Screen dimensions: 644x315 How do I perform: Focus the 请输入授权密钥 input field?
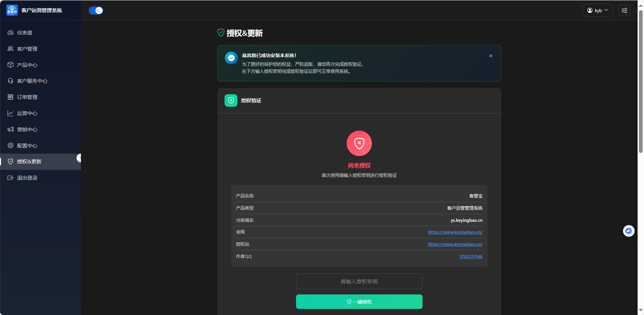click(x=359, y=281)
